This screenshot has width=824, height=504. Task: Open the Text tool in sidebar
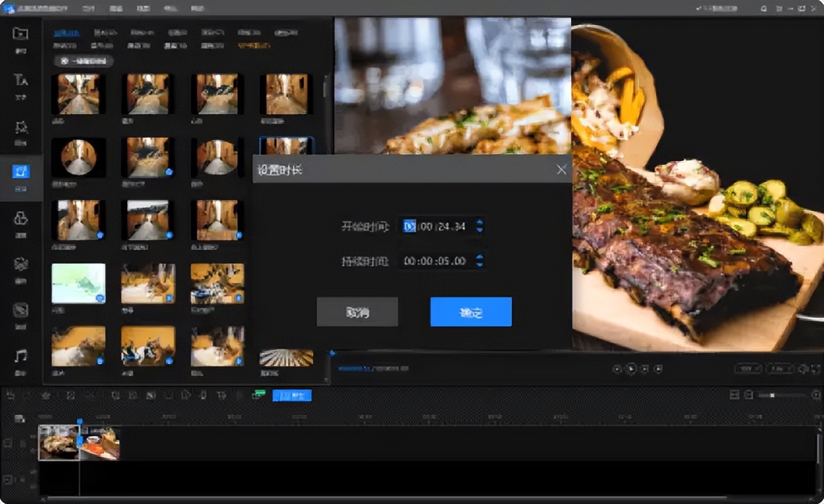[21, 80]
